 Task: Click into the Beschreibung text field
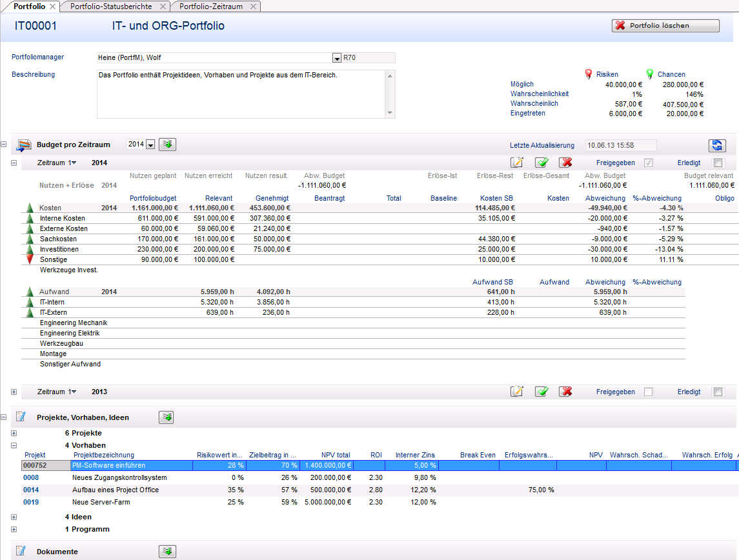[x=240, y=94]
